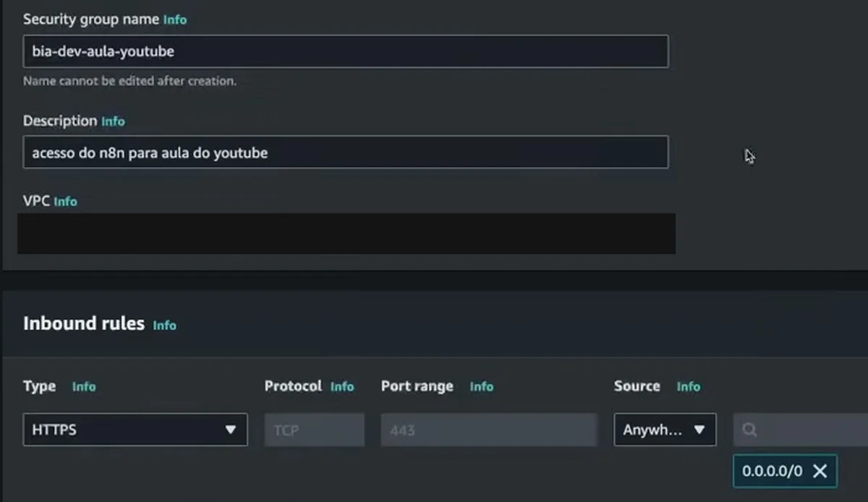Click the disabled 443 port range field
The height and width of the screenshot is (502, 868).
point(489,430)
